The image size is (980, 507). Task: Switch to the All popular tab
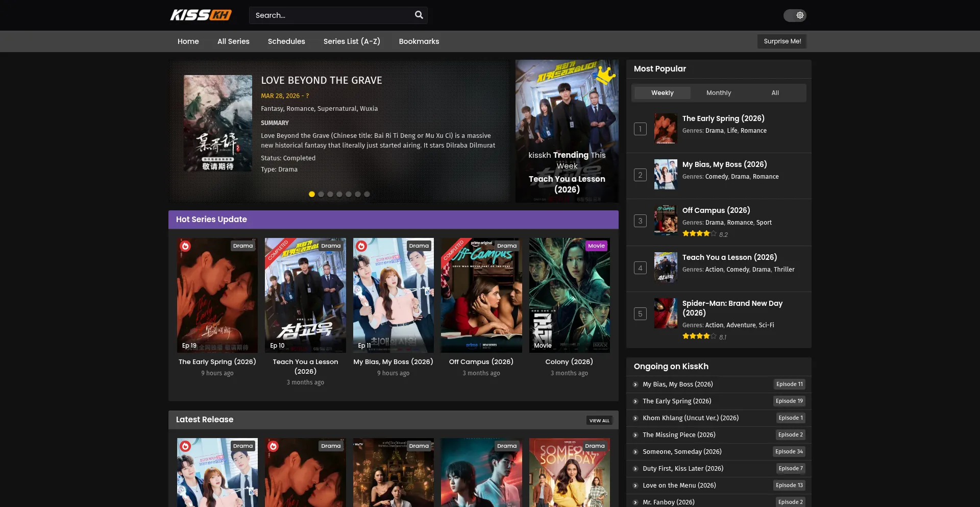(x=775, y=93)
